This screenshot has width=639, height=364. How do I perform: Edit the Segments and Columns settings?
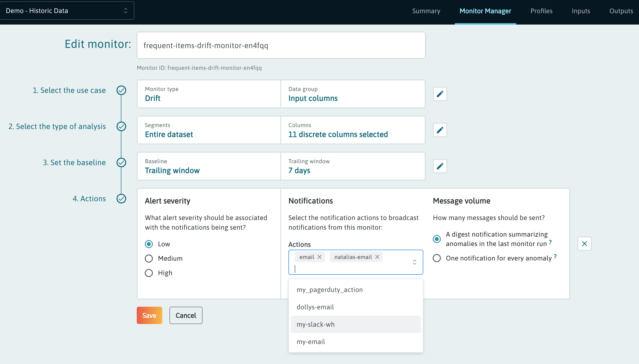[x=440, y=130]
